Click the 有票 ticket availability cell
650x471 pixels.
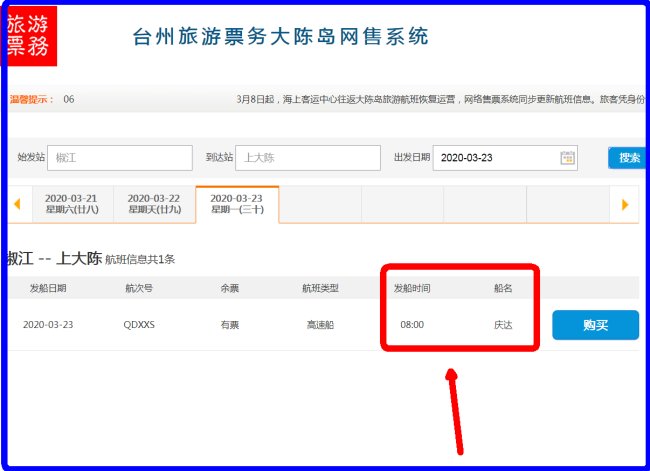[230, 325]
